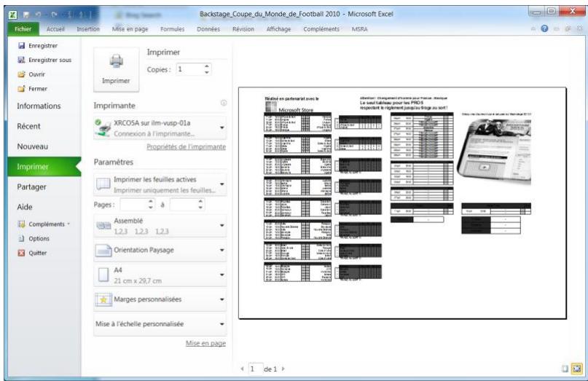Open the XRCO5A printer selection dropdown
Viewport: 588px width, 381px height.
coord(160,128)
